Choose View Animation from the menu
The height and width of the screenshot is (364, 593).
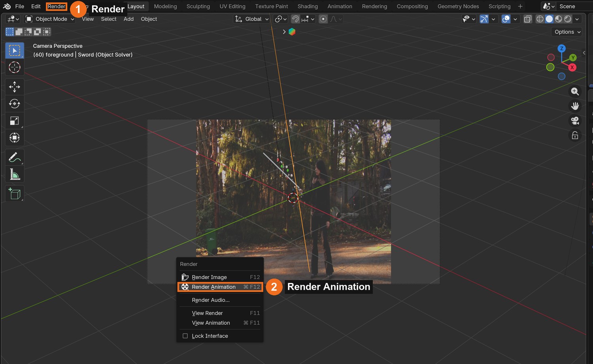point(220,323)
